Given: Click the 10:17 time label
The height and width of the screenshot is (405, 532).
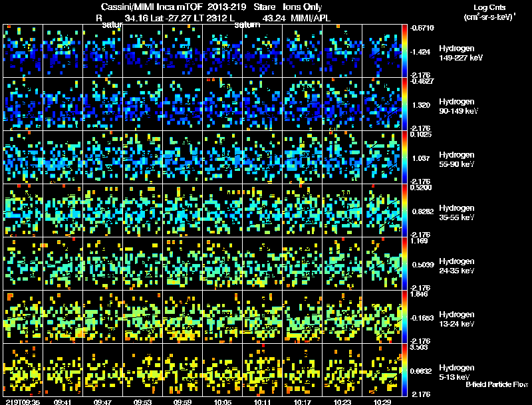Looking at the screenshot, I should pos(303,402).
